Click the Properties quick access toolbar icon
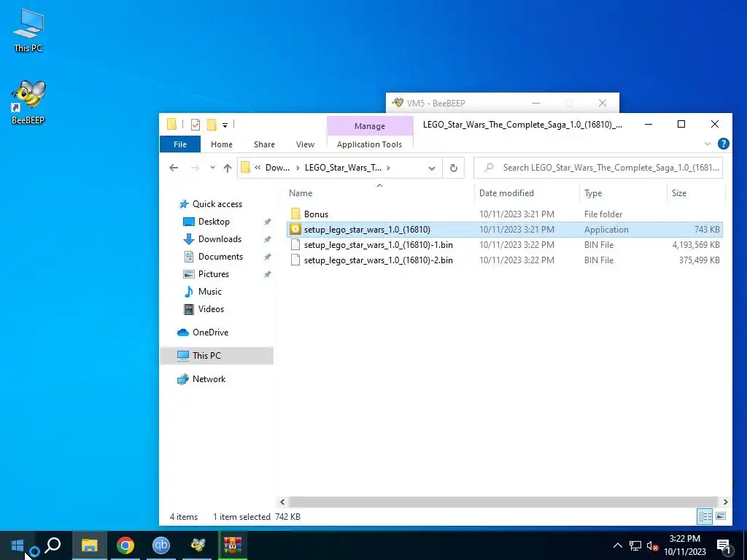Viewport: 747px width, 560px height. click(196, 125)
